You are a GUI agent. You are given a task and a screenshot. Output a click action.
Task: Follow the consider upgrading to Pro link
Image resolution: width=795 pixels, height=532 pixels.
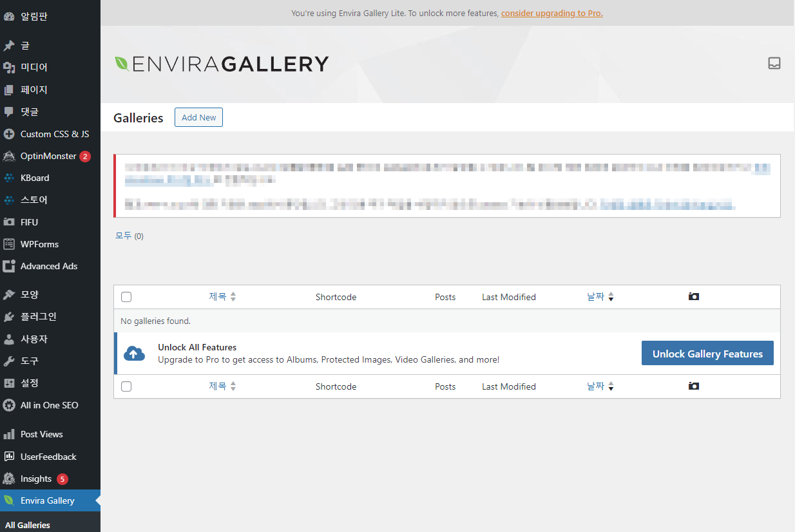552,13
